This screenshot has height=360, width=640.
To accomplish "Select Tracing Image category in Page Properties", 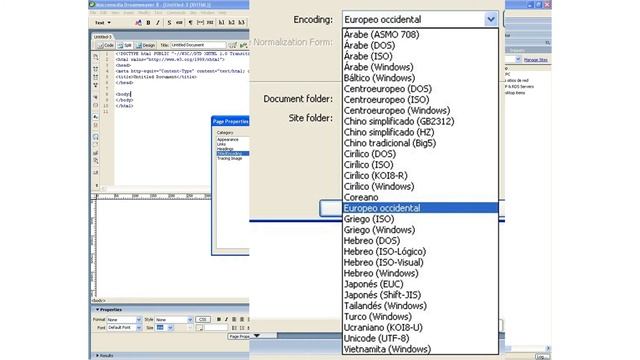I will [230, 158].
